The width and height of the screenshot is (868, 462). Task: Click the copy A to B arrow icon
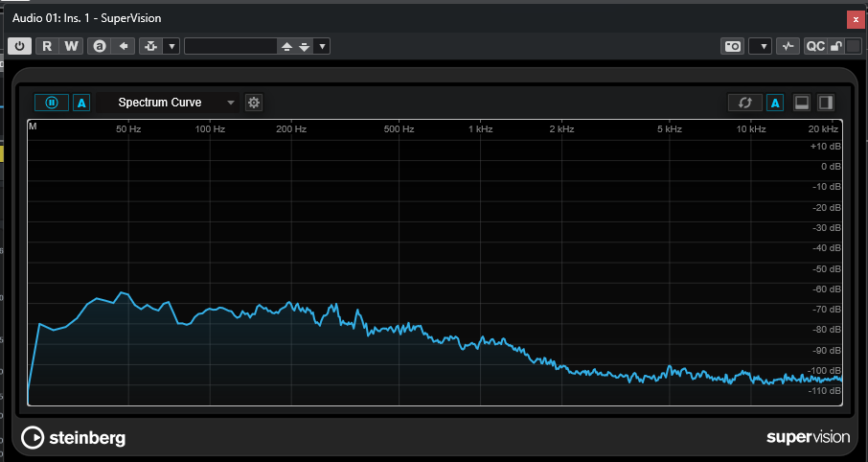coord(124,46)
